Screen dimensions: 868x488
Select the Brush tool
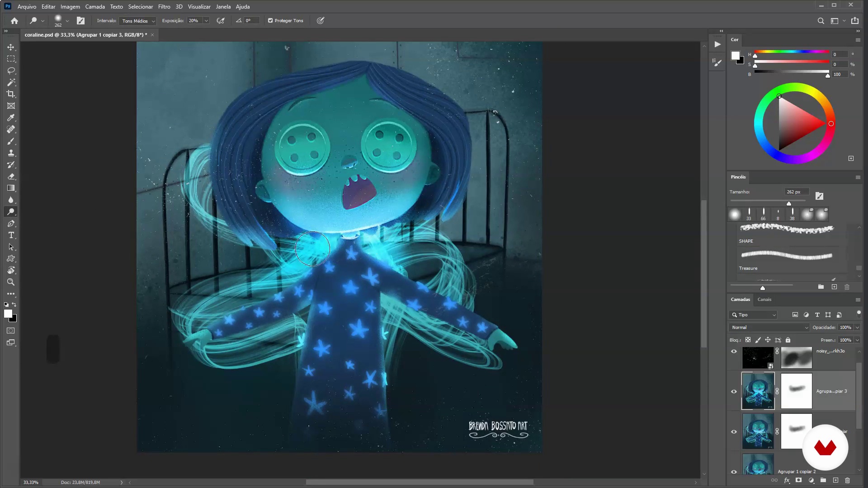(11, 141)
